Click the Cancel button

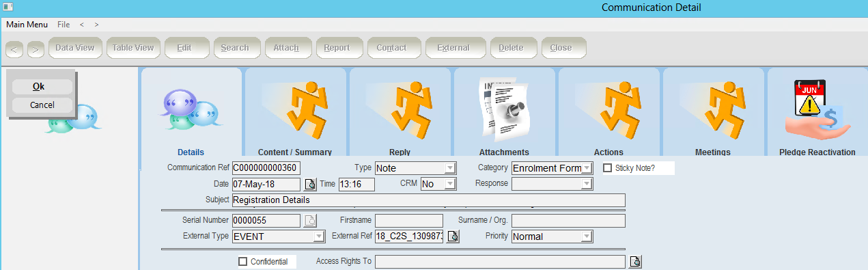pyautogui.click(x=42, y=105)
